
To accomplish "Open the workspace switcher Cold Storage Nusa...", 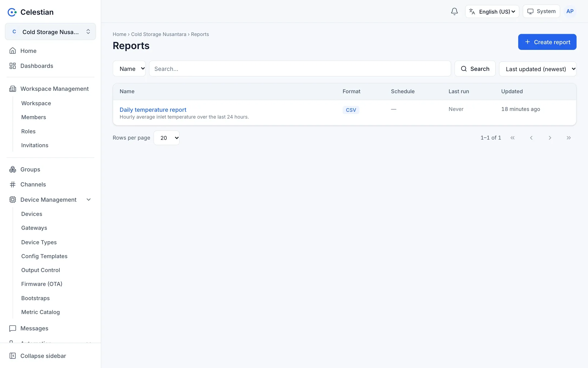I will [50, 32].
